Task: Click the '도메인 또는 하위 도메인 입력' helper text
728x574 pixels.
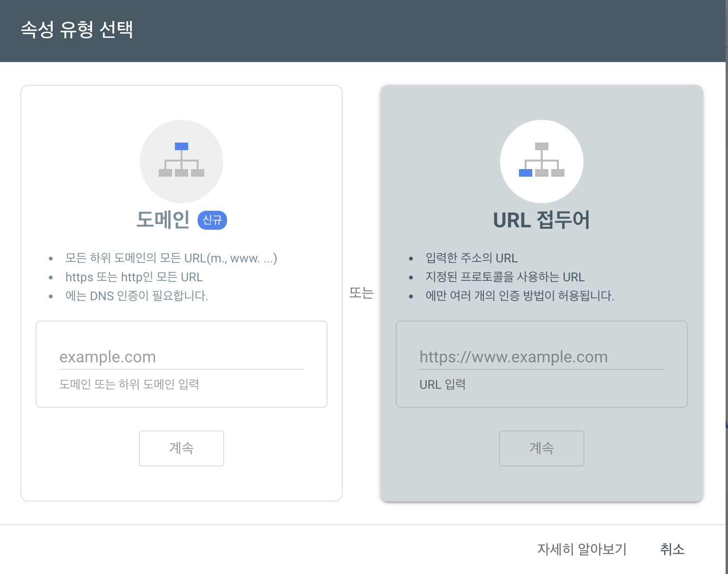Action: click(x=129, y=384)
